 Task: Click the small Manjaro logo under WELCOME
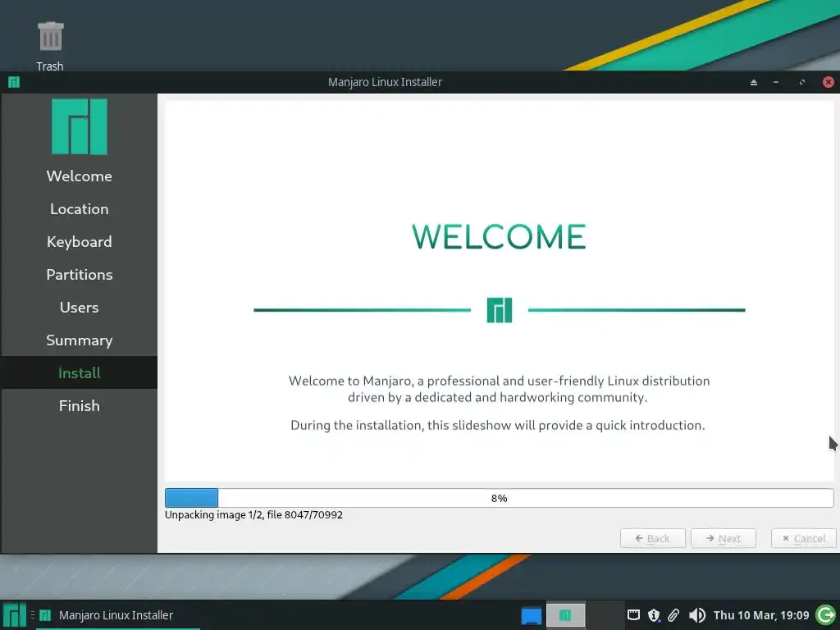500,310
